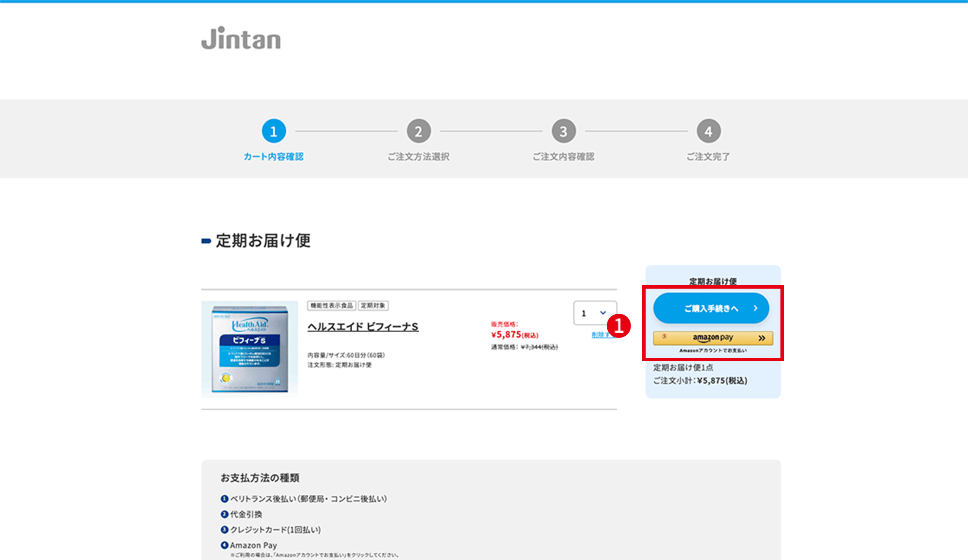Select step 3 circle ご注文内容確認
The width and height of the screenshot is (968, 560).
pos(564,131)
